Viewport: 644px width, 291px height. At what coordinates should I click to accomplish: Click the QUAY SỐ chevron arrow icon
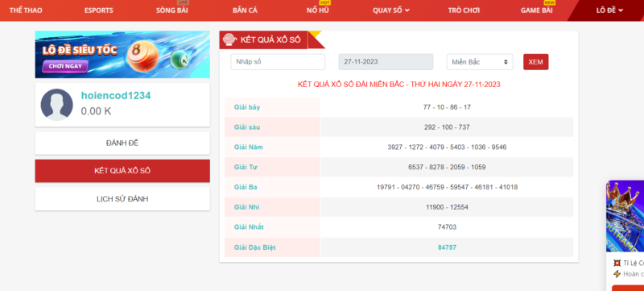[407, 10]
